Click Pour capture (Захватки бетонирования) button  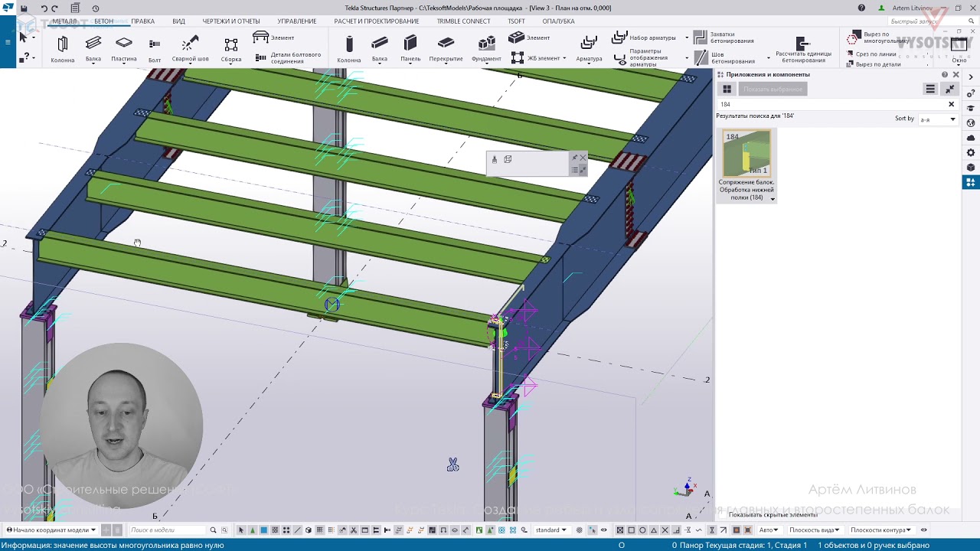click(724, 37)
